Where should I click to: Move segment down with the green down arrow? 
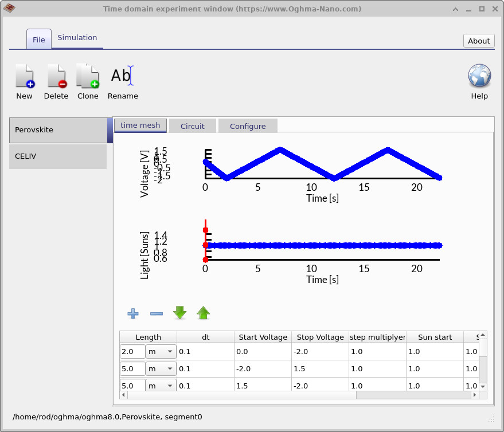click(x=179, y=313)
